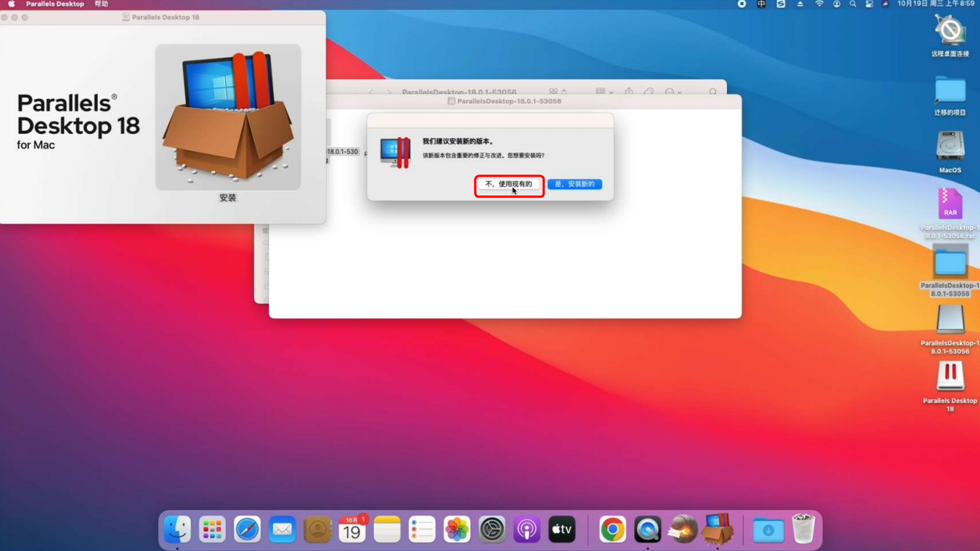Open Calendar from the Dock
Image resolution: width=980 pixels, height=551 pixels.
(352, 530)
